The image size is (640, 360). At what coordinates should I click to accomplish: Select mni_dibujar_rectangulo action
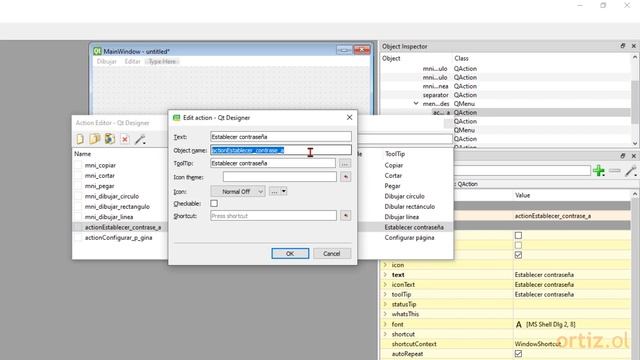pos(117,207)
